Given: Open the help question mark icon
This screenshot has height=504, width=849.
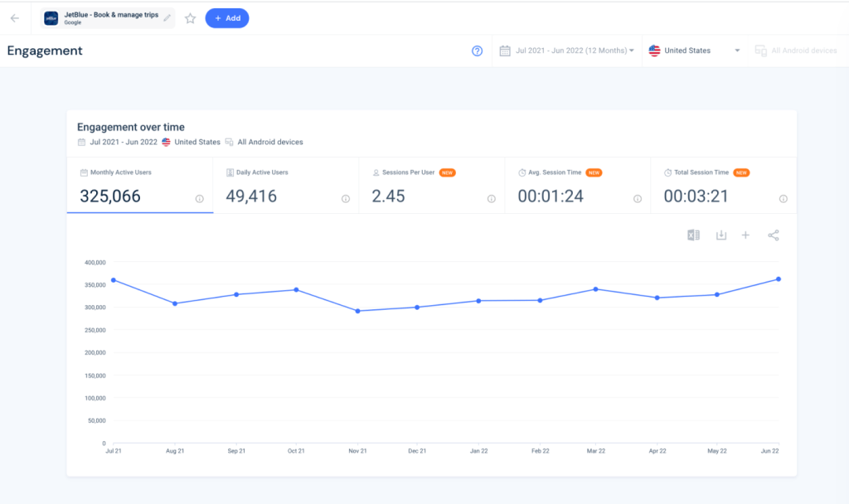Looking at the screenshot, I should [x=477, y=51].
